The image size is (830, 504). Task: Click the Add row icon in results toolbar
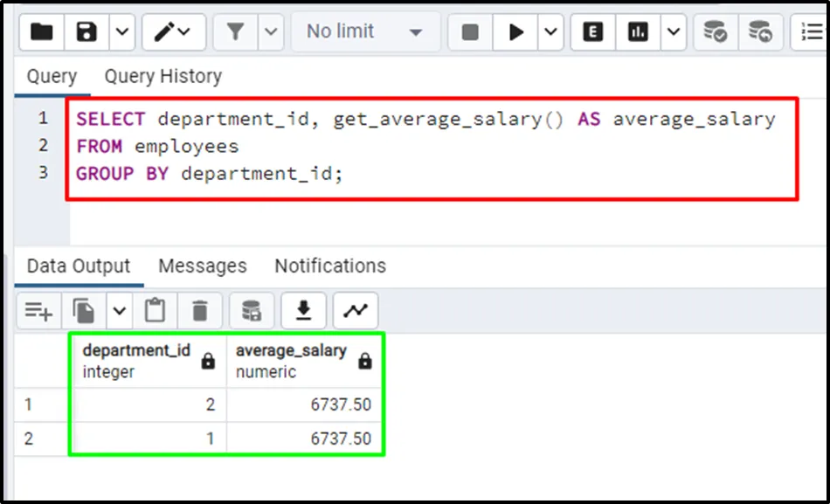[38, 310]
